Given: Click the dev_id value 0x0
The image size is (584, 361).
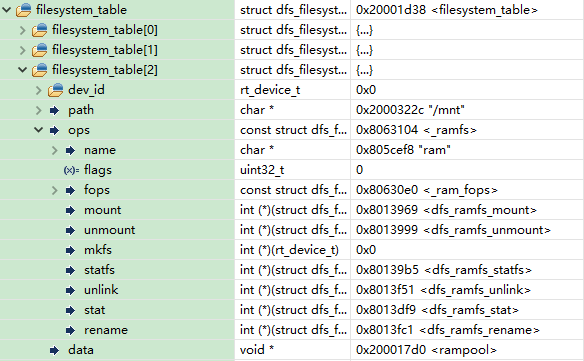Looking at the screenshot, I should 366,90.
